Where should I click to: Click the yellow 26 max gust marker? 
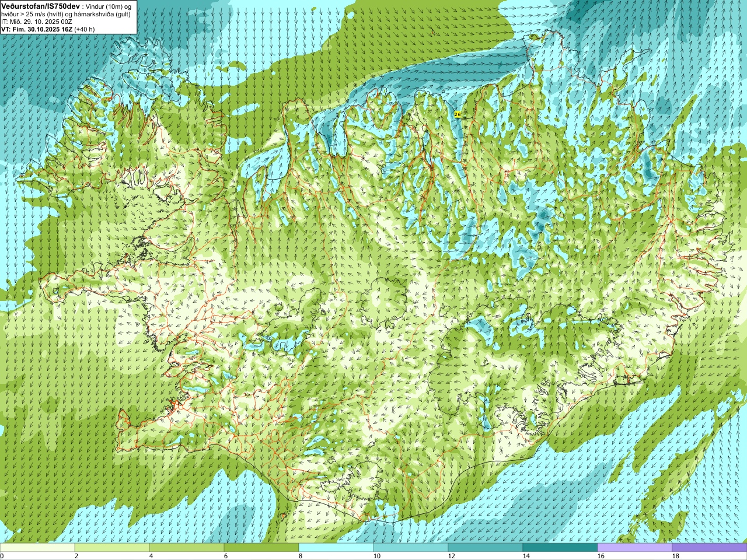click(x=457, y=115)
